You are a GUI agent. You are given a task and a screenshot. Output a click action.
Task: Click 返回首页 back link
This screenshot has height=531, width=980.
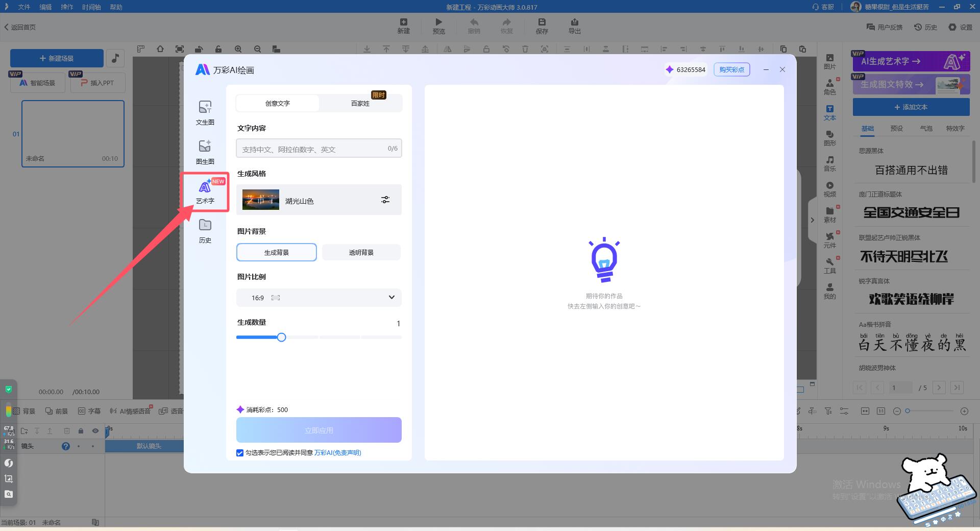pyautogui.click(x=20, y=27)
